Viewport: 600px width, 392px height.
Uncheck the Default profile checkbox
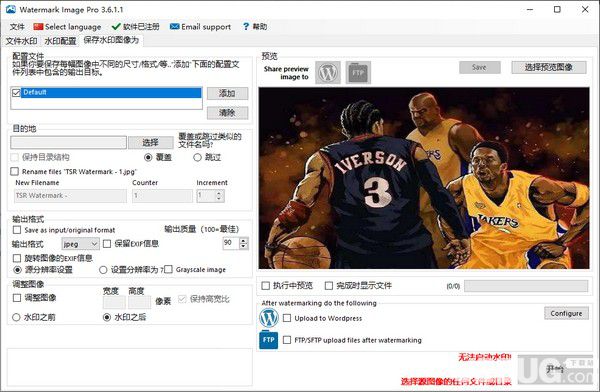click(x=16, y=93)
